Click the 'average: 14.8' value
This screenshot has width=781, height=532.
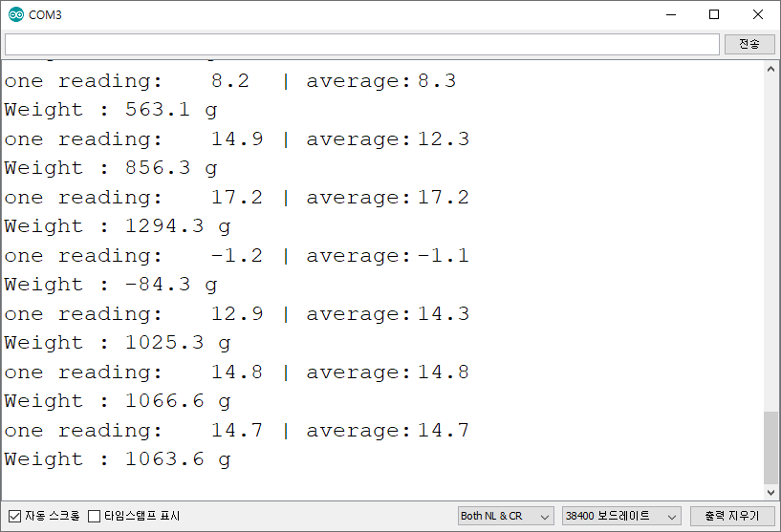(388, 372)
